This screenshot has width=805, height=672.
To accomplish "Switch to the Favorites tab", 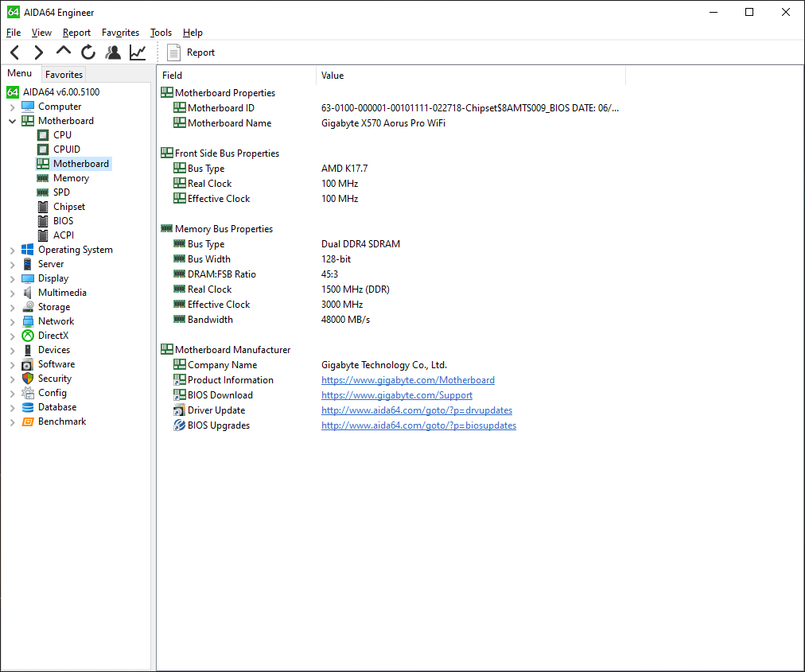I will pos(64,75).
